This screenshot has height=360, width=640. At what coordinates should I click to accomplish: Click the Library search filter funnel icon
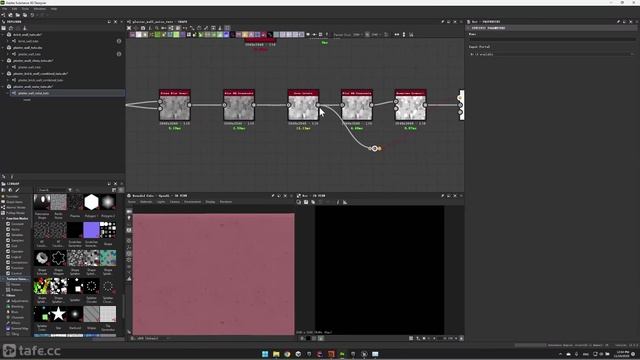(x=70, y=190)
